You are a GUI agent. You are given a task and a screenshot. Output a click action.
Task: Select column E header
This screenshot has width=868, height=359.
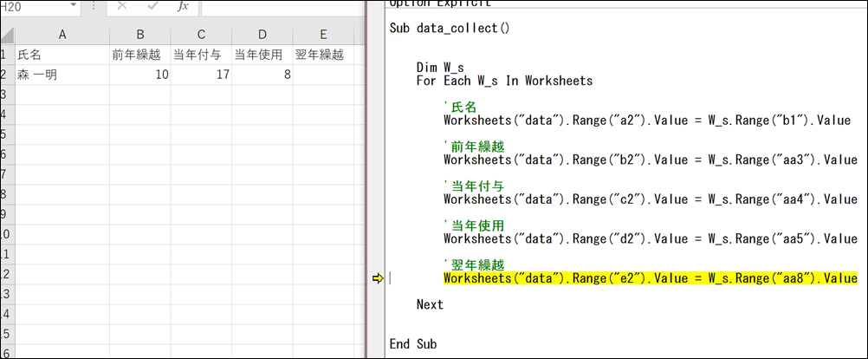pyautogui.click(x=323, y=34)
